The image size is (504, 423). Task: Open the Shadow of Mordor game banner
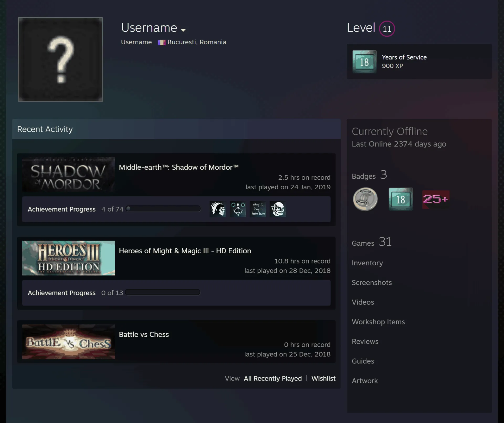[x=69, y=174]
